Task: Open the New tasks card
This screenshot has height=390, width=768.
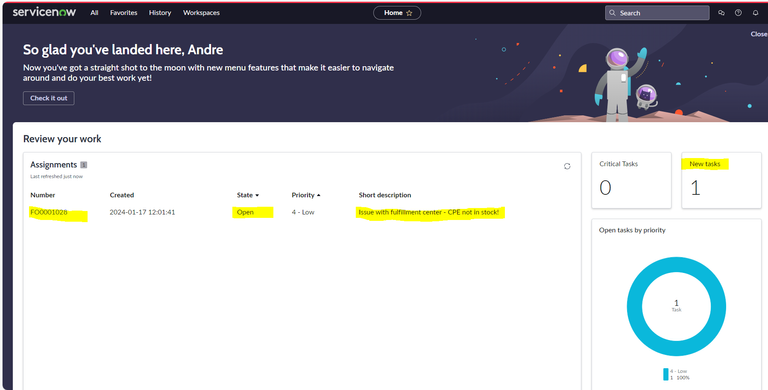Action: tap(721, 180)
